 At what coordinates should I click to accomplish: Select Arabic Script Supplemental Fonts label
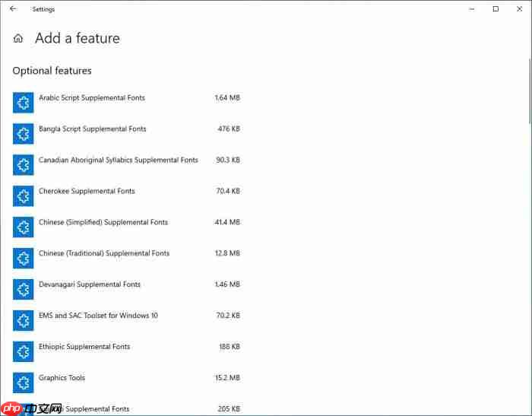pos(91,98)
